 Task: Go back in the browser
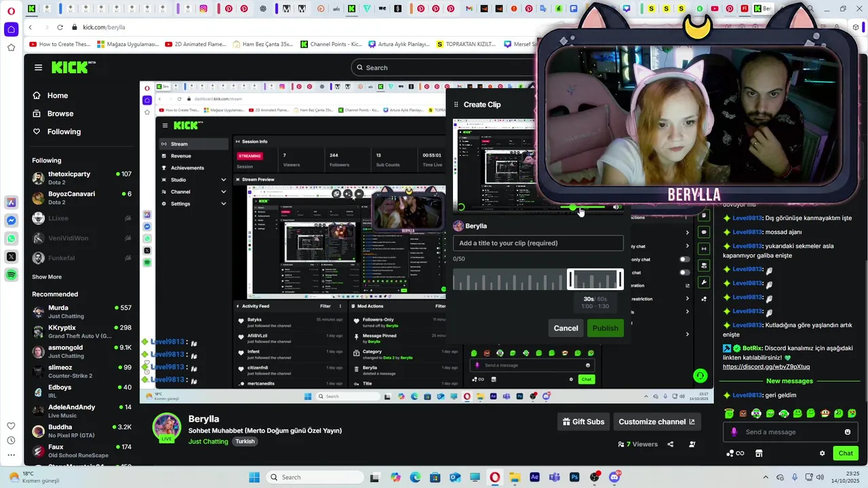point(31,27)
